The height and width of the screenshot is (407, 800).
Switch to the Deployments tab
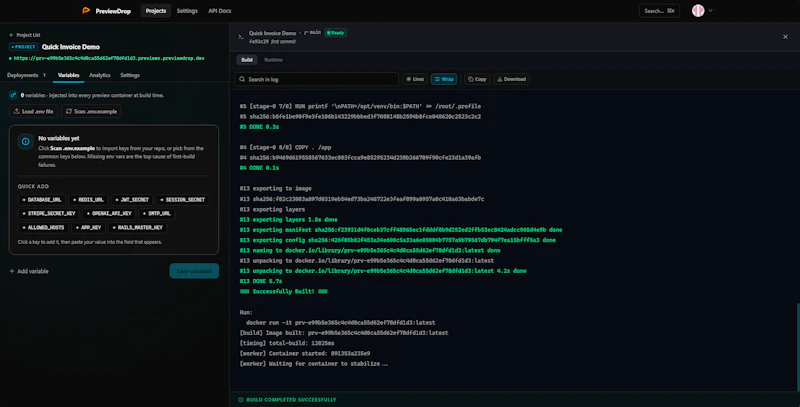coord(26,75)
